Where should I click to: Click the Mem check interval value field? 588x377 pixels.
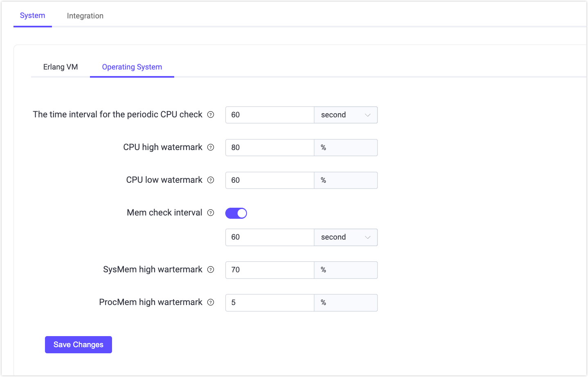269,237
